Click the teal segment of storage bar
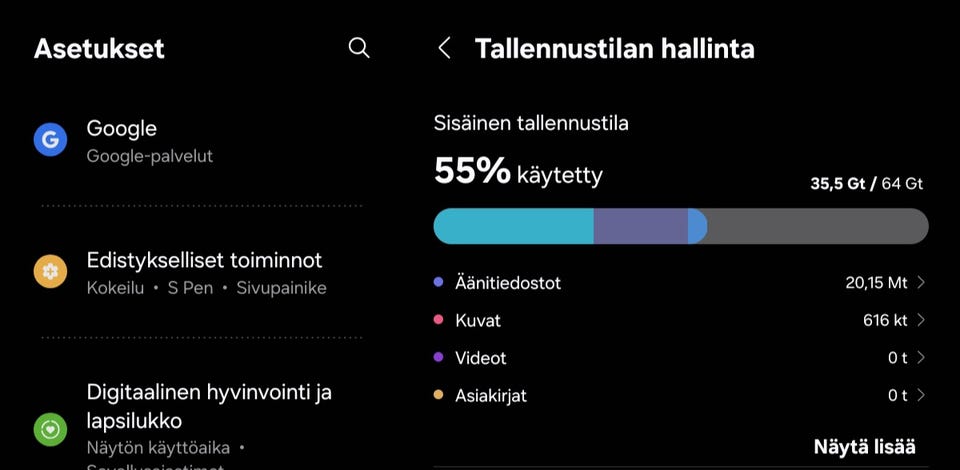This screenshot has width=960, height=470. coord(513,226)
